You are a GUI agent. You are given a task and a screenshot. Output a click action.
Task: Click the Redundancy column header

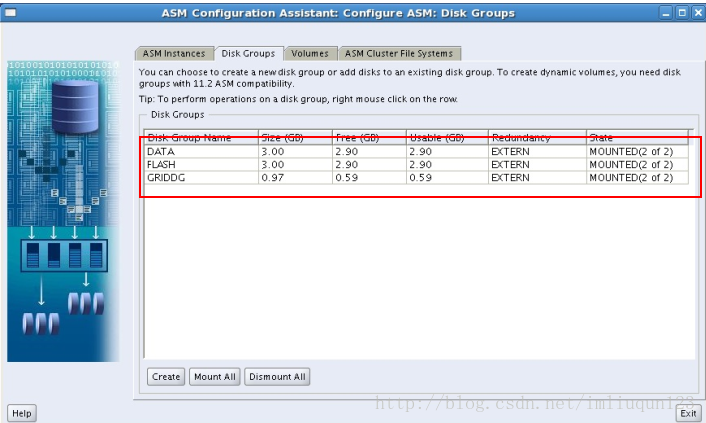[x=538, y=137]
